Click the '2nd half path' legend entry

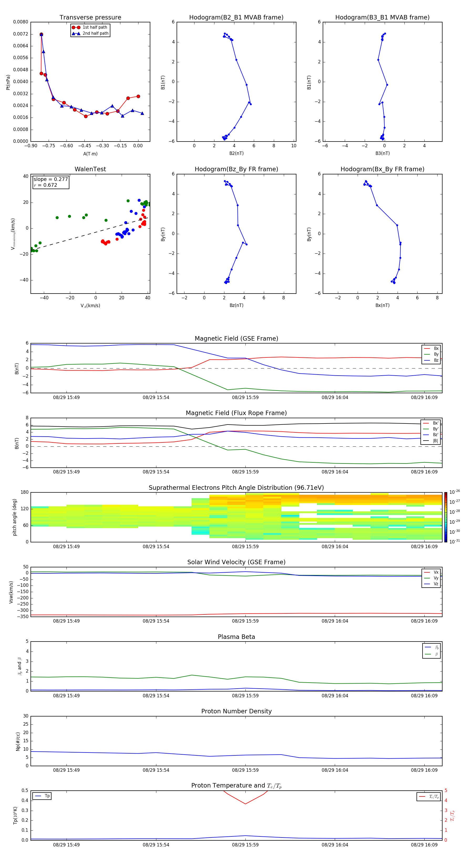(90, 33)
